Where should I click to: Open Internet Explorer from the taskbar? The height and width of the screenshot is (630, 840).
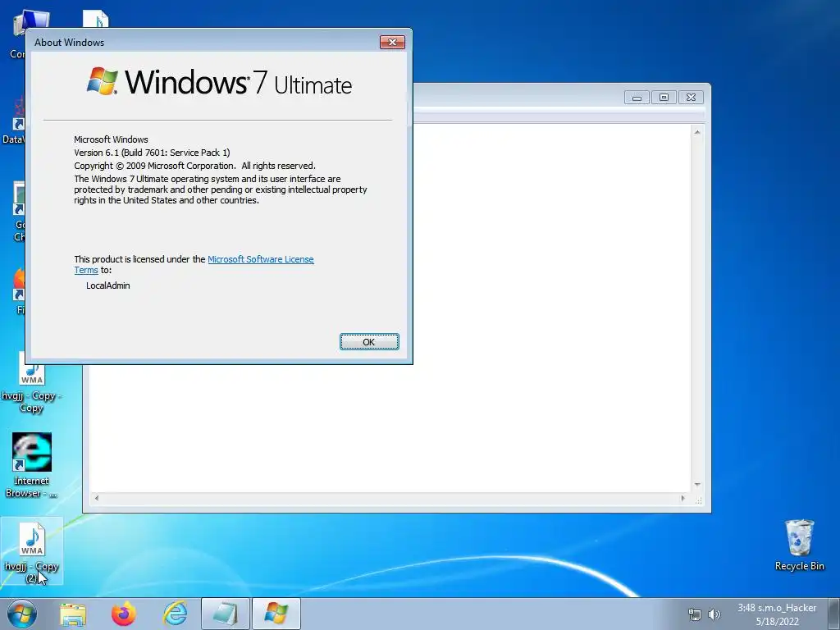tap(176, 614)
